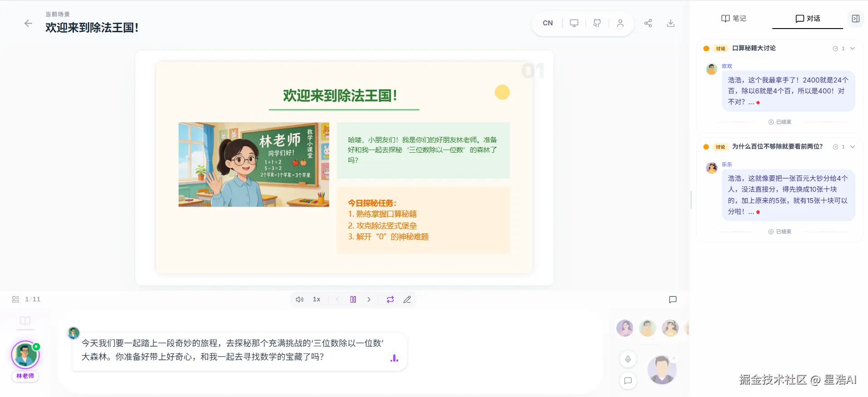Click the slide counter 1/11
This screenshot has height=397, width=868.
33,300
